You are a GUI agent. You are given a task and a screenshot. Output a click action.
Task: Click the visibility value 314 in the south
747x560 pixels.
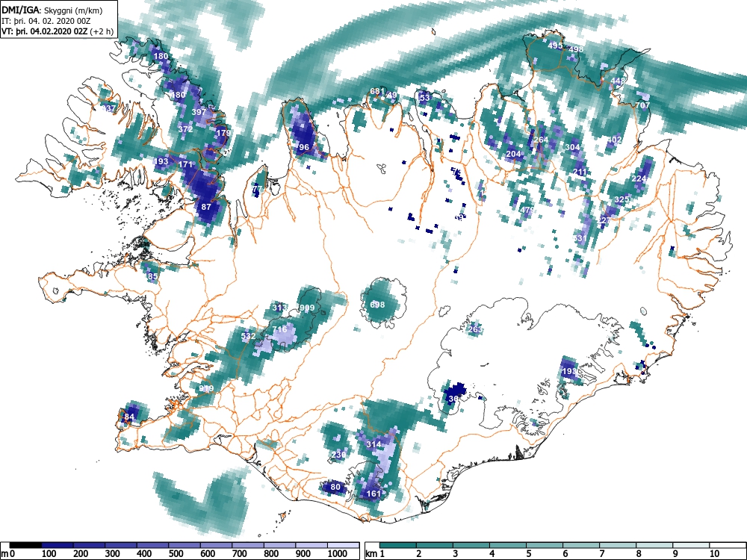[x=373, y=444]
